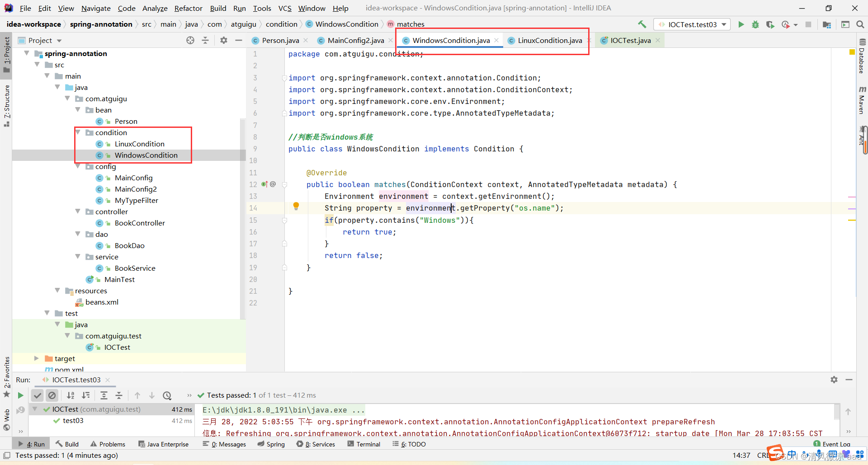This screenshot has width=868, height=465.
Task: Open the Database side panel
Action: pos(862,56)
